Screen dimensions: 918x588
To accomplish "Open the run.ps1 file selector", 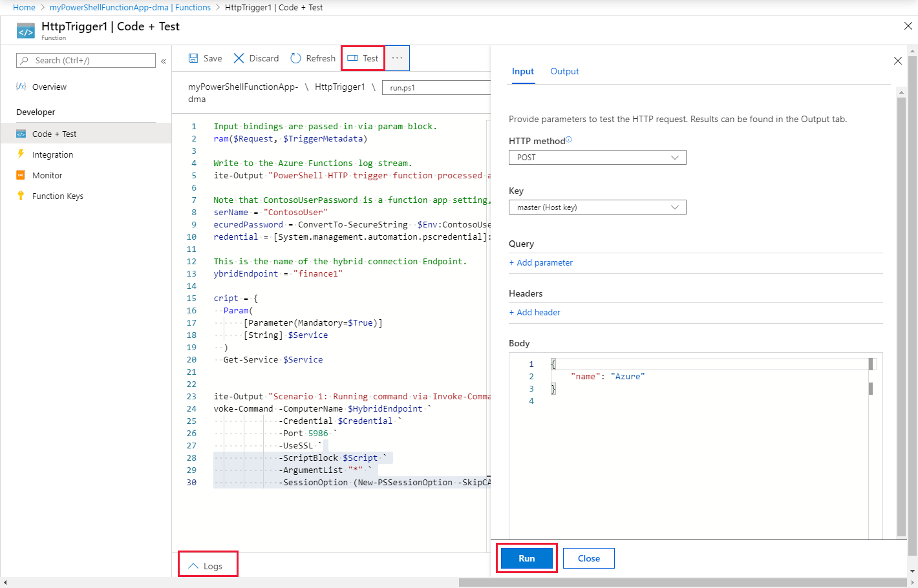I will click(x=436, y=88).
